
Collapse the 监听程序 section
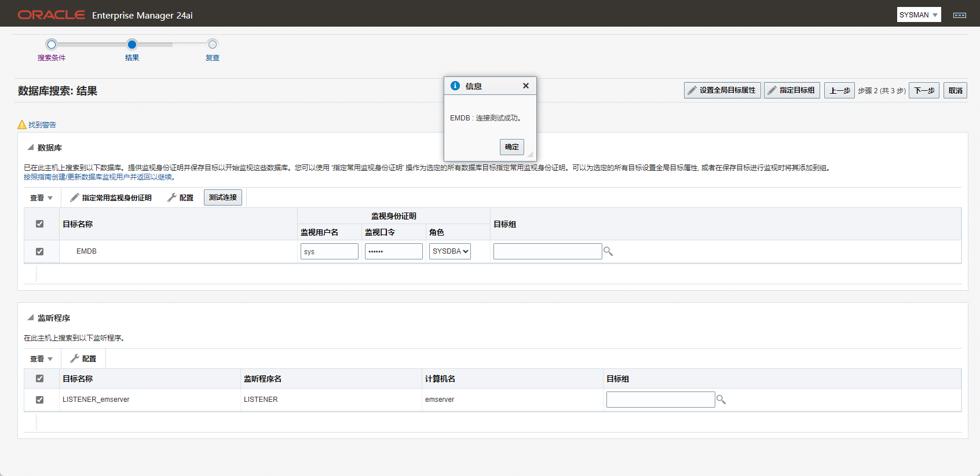click(x=30, y=318)
